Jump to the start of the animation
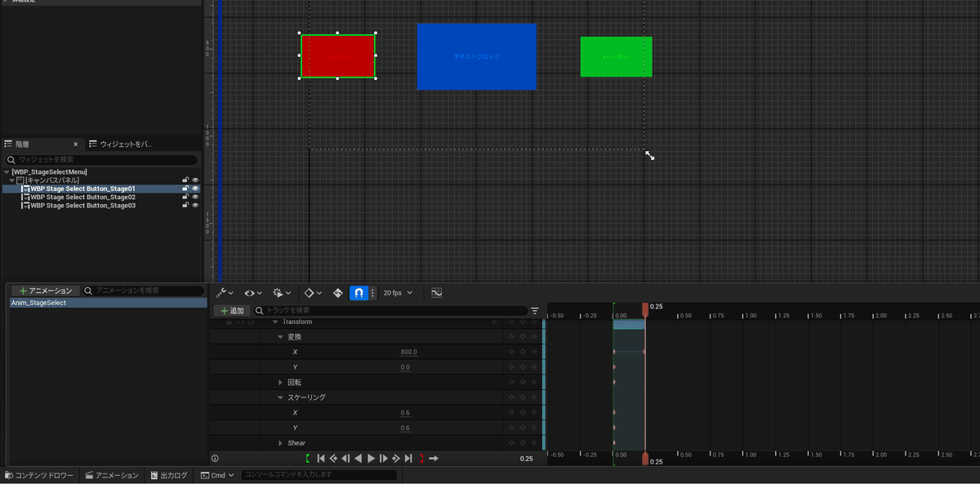Image resolution: width=980 pixels, height=484 pixels. (x=321, y=459)
